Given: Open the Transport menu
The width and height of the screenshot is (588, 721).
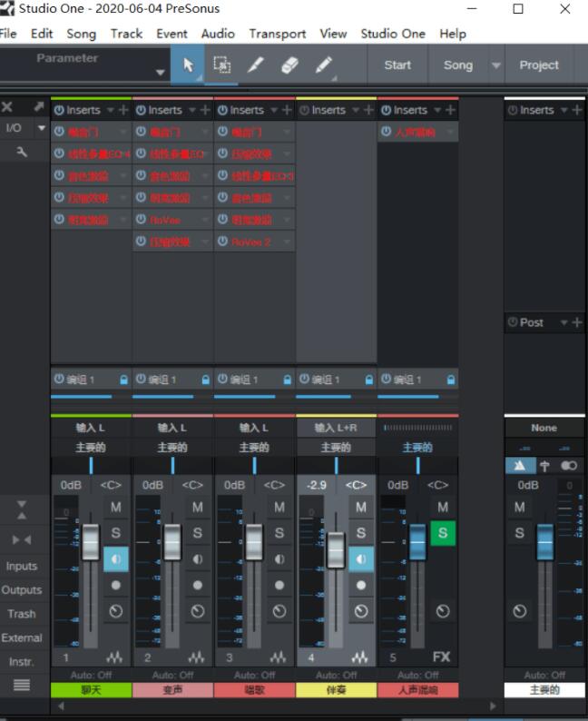Looking at the screenshot, I should point(277,34).
